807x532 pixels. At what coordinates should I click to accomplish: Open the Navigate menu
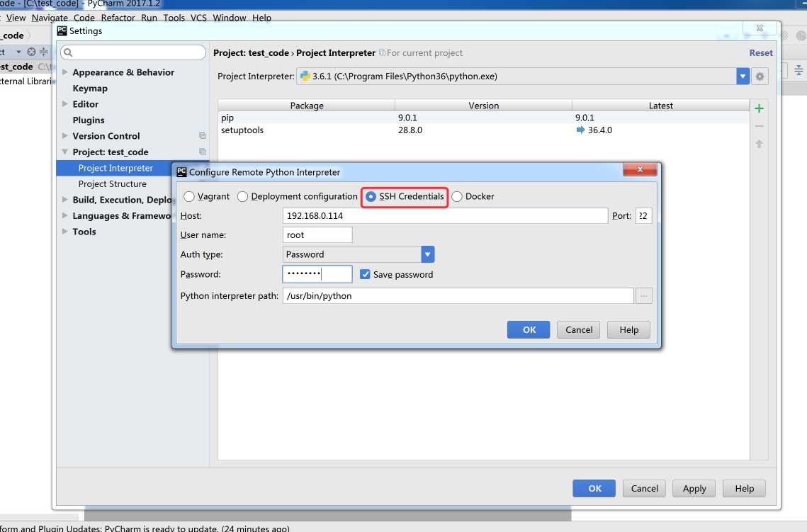pos(50,18)
